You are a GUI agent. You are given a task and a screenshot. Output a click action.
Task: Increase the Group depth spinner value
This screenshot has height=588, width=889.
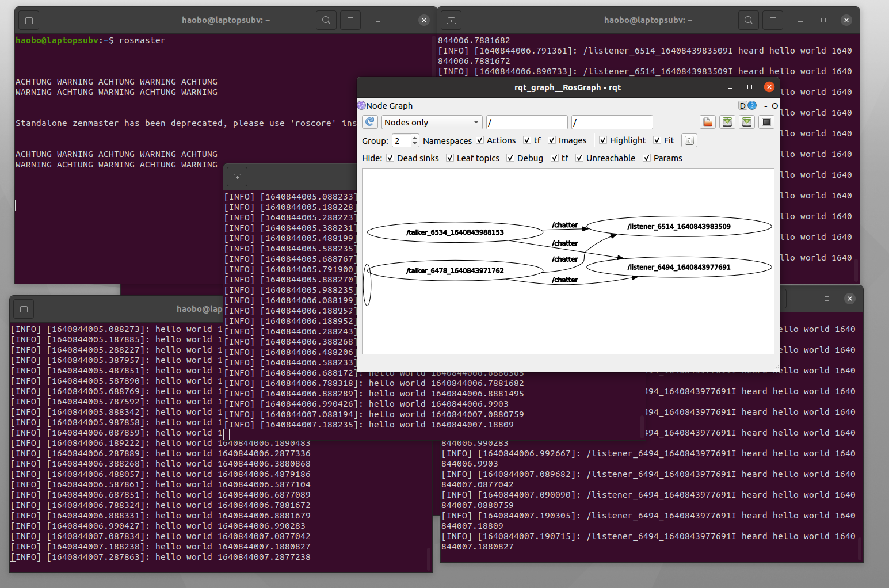[x=415, y=138]
